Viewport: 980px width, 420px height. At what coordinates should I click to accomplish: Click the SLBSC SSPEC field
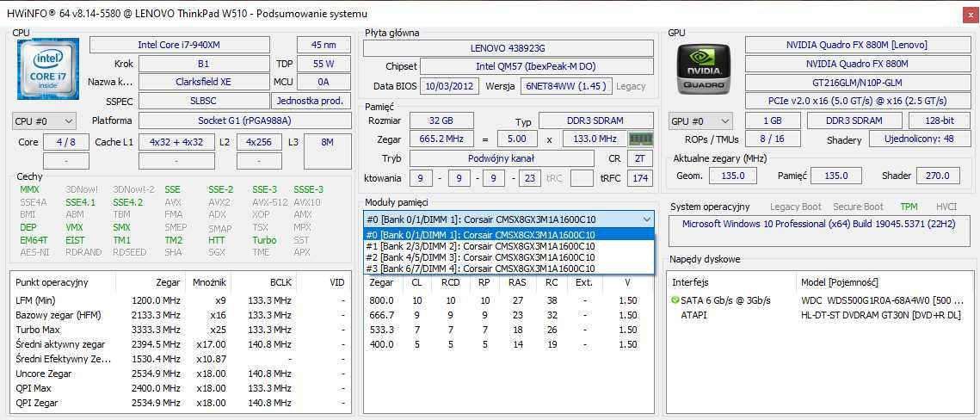pyautogui.click(x=204, y=102)
